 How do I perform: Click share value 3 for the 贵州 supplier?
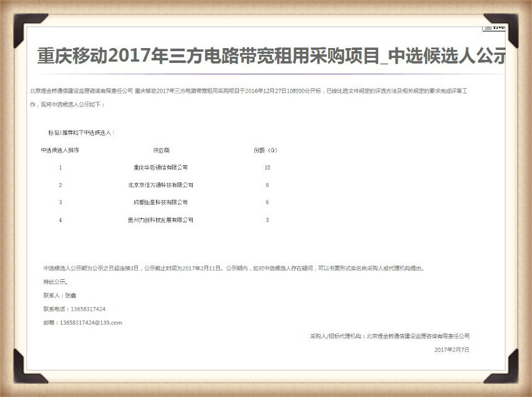(x=267, y=220)
